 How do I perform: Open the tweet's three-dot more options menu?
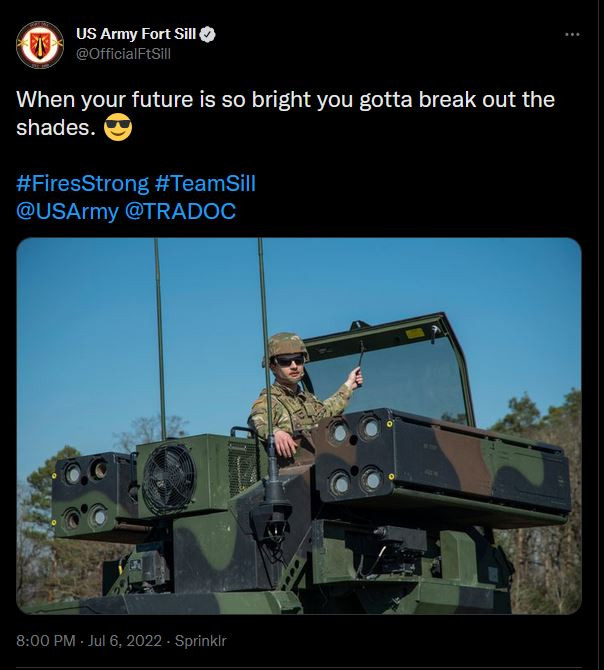click(572, 34)
